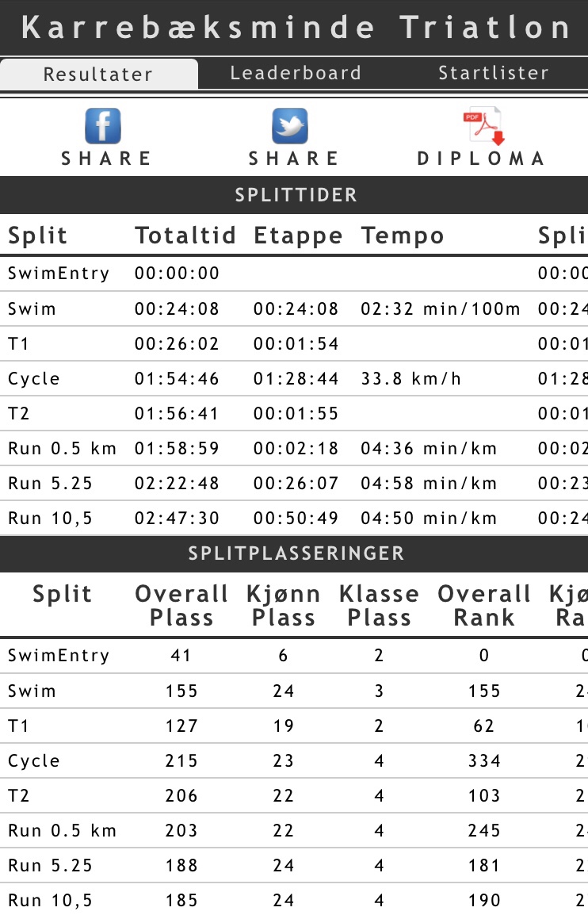Click the Twitter share icon

(290, 126)
